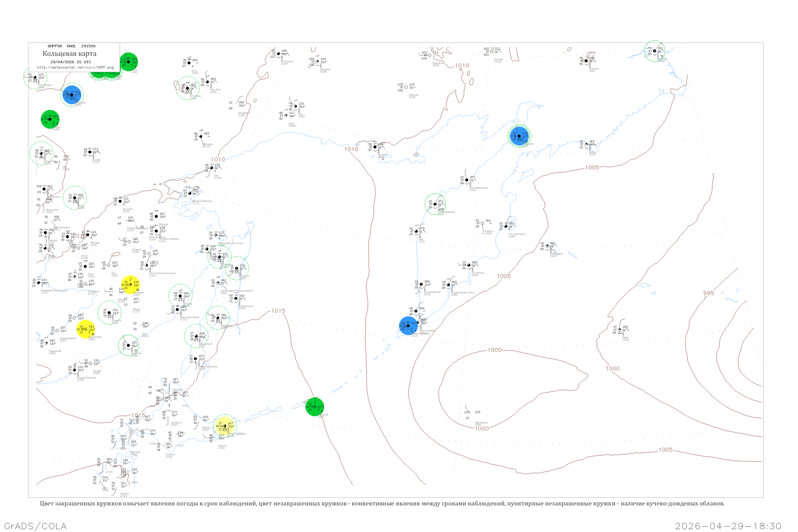This screenshot has width=798, height=532.
Task: Click the blue Neryungri station circle
Action: pos(72,95)
